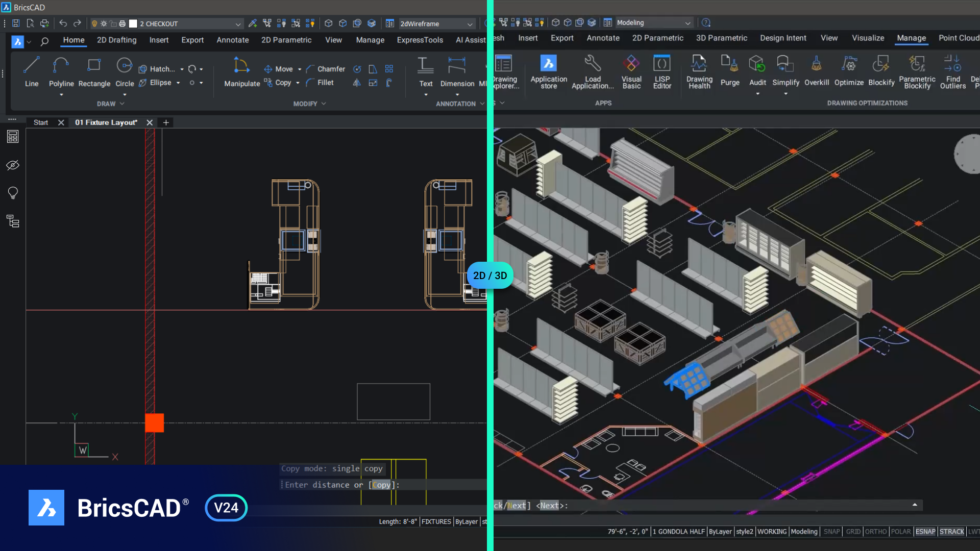
Task: Toggle SNAP mode in status bar
Action: (832, 532)
